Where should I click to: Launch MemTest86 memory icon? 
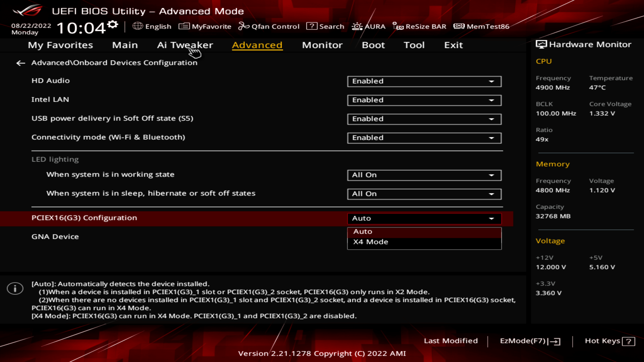(459, 26)
